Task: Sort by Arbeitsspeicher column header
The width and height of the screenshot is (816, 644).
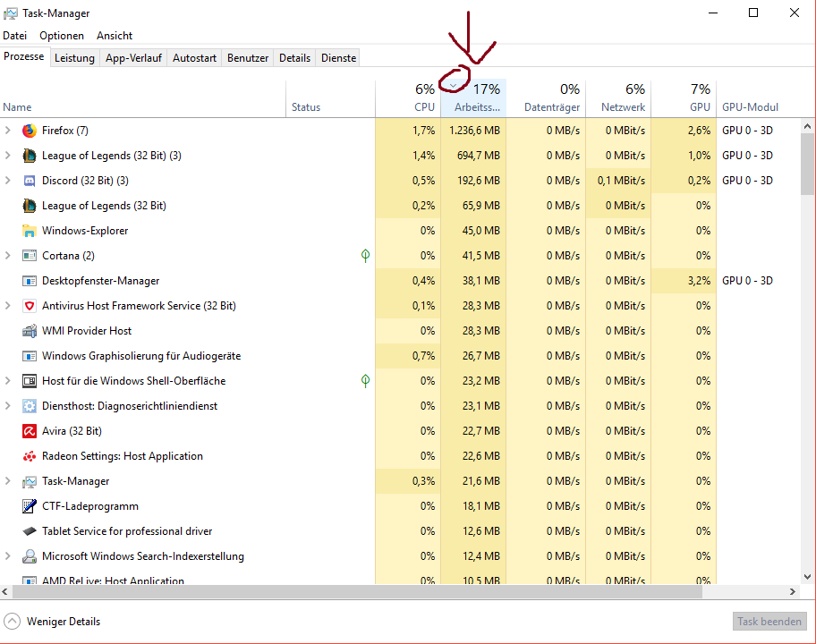Action: [473, 98]
